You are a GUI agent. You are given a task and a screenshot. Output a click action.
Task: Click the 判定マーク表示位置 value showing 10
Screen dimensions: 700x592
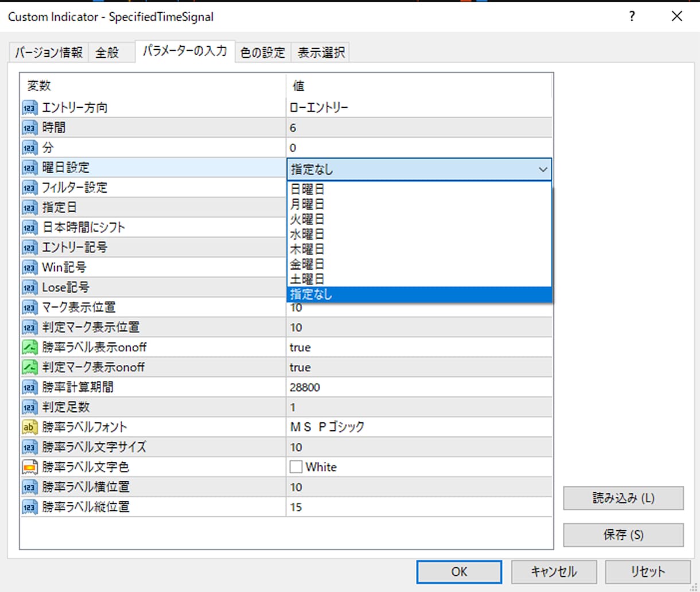tap(419, 328)
